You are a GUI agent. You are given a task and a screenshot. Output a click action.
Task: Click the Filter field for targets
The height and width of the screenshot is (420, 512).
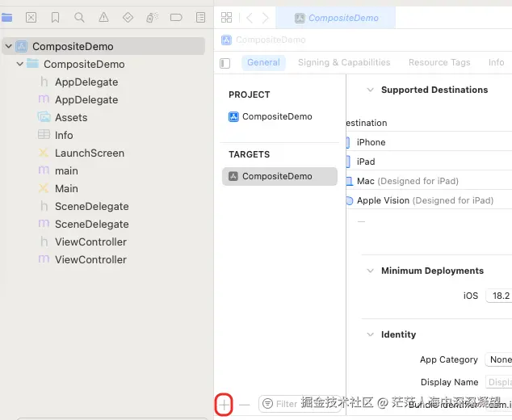coord(299,404)
